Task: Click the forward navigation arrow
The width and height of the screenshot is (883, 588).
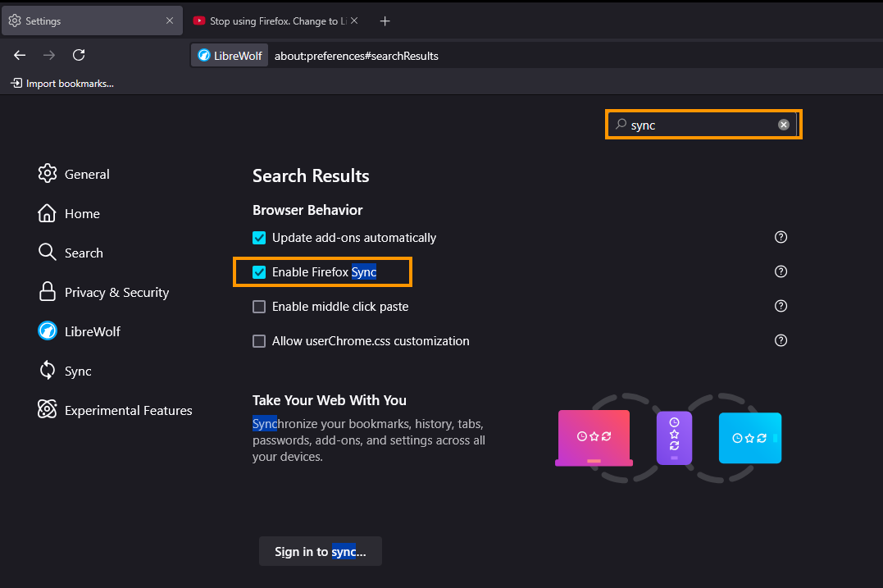Action: point(49,55)
